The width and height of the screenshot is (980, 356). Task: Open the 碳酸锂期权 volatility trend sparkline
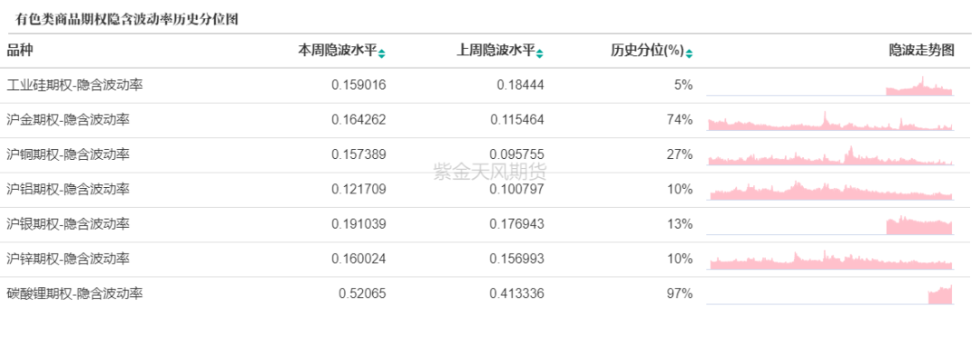click(829, 294)
